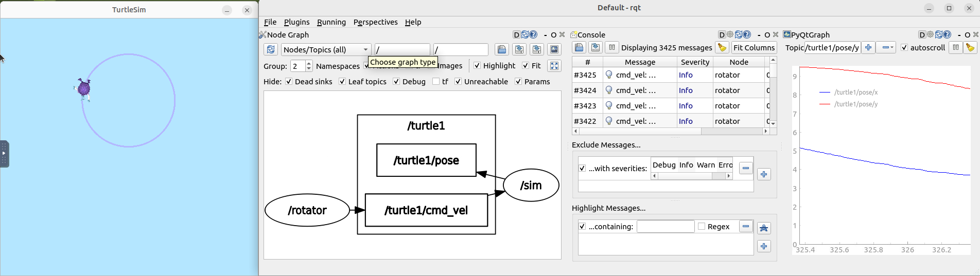Screen dimensions: 980x276
Task: Enable hiding tf in graph
Action: pyautogui.click(x=436, y=82)
